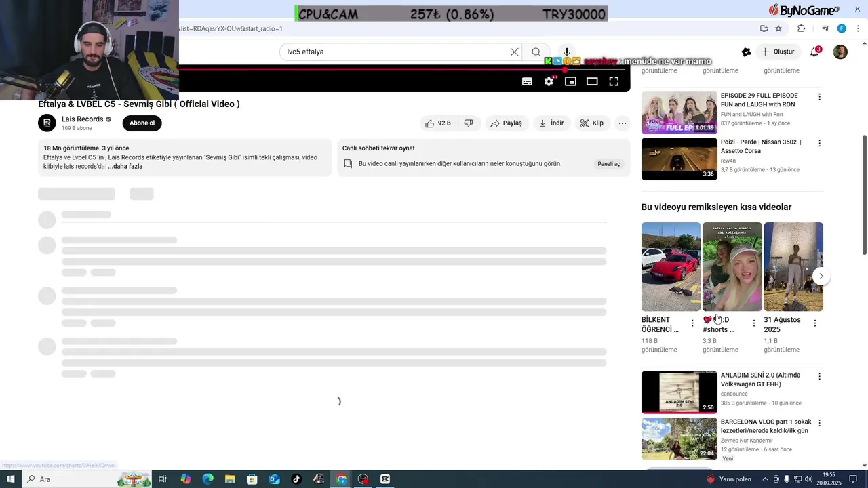
Task: Open taskbar clock showing 19:55
Action: pos(829,479)
